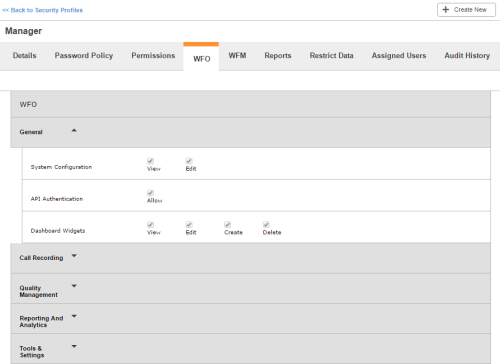Expand the Tools & Settings section
This screenshot has width=500, height=364.
pyautogui.click(x=74, y=346)
